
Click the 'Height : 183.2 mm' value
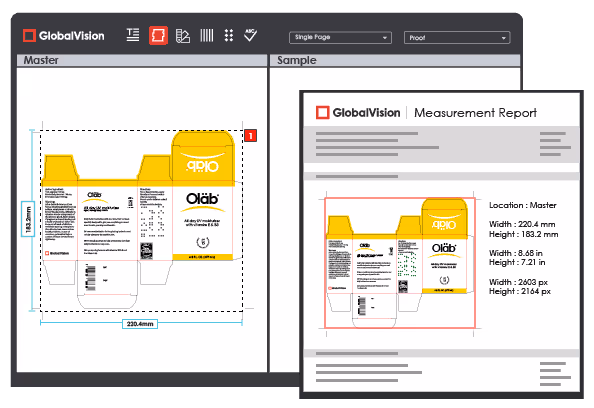point(524,234)
